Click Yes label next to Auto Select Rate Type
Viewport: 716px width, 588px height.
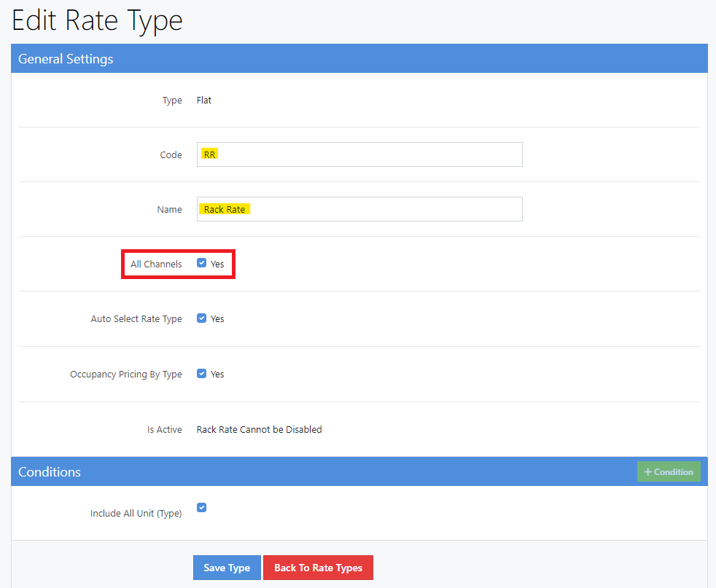click(217, 319)
